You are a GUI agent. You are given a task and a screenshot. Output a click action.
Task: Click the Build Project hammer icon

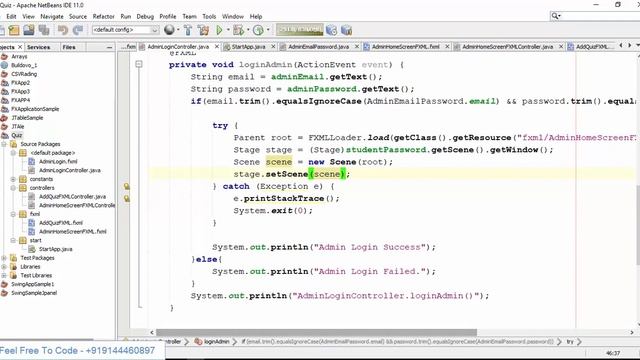188,30
